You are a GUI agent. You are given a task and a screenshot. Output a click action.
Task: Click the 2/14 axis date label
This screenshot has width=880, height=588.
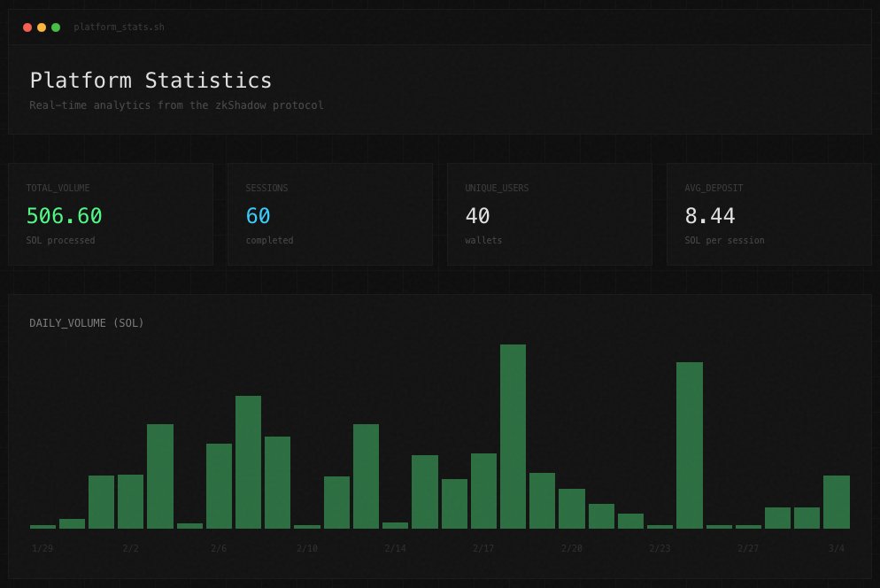[395, 548]
